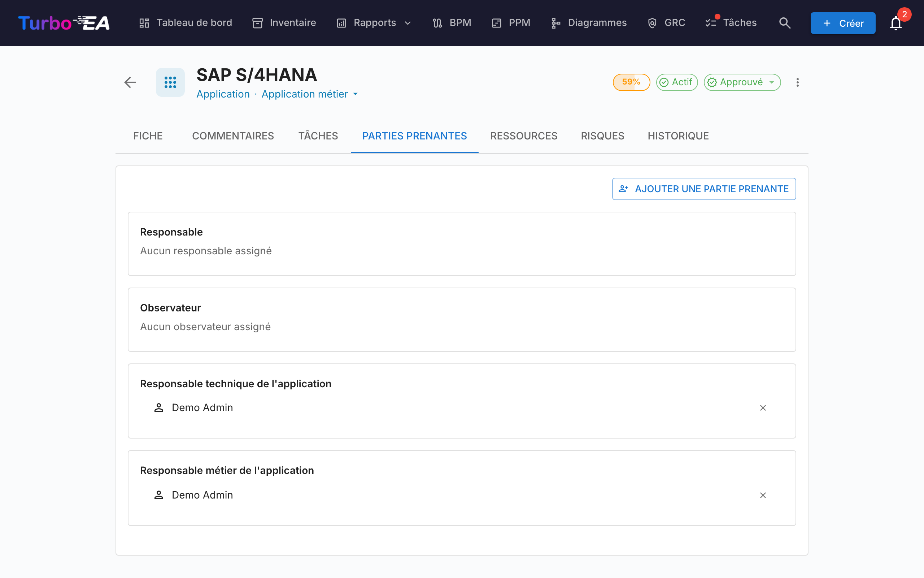Image resolution: width=924 pixels, height=578 pixels.
Task: Open the Application métier subtype dropdown
Action: tap(310, 94)
